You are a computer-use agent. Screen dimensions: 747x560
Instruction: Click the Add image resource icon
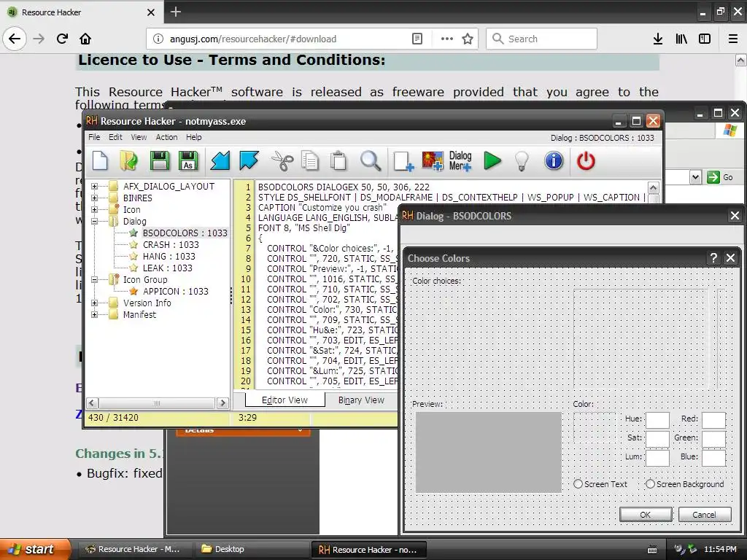433,161
